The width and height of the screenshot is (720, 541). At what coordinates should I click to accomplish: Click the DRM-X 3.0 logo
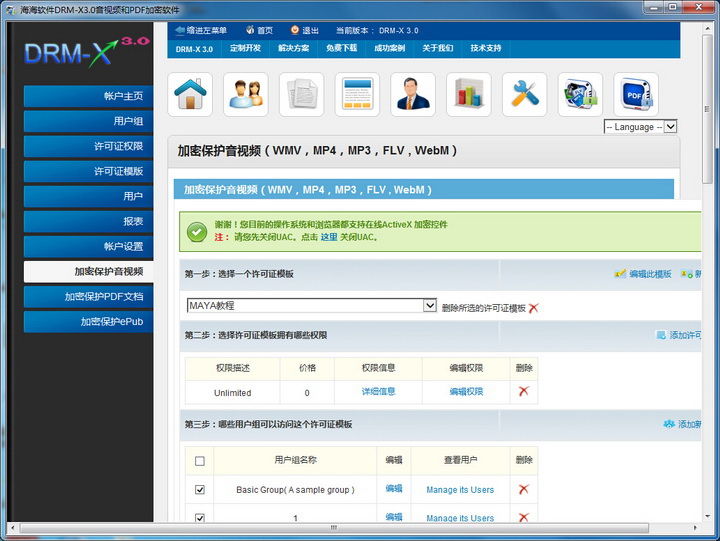click(x=86, y=51)
